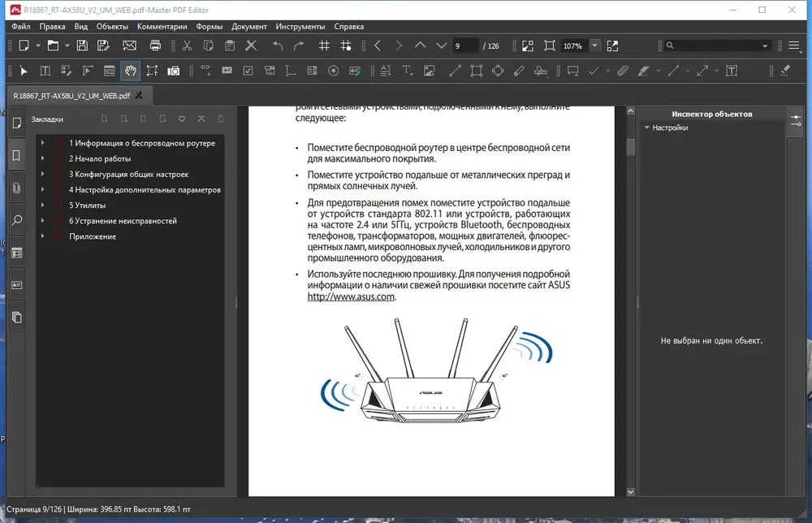This screenshot has width=812, height=523.
Task: Select the Hand tool
Action: (x=131, y=71)
